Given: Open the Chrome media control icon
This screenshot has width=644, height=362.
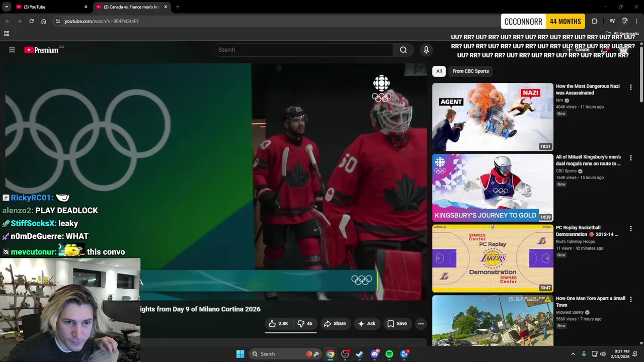Looking at the screenshot, I should tap(612, 21).
